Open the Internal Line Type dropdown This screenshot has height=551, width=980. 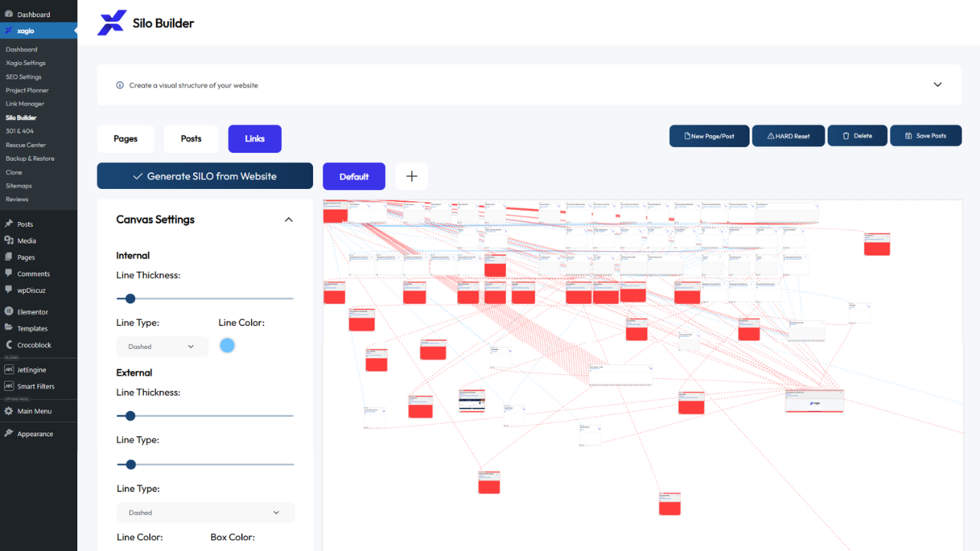pyautogui.click(x=162, y=347)
